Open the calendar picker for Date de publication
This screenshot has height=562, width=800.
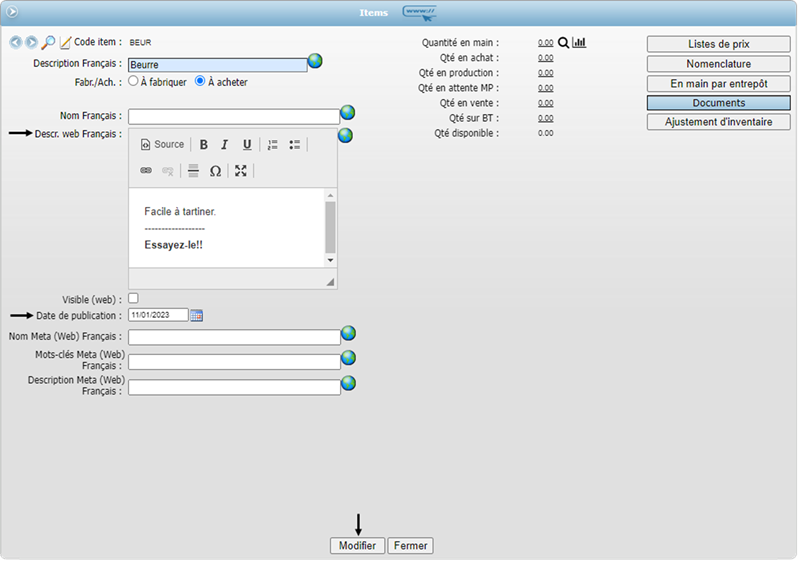[197, 316]
